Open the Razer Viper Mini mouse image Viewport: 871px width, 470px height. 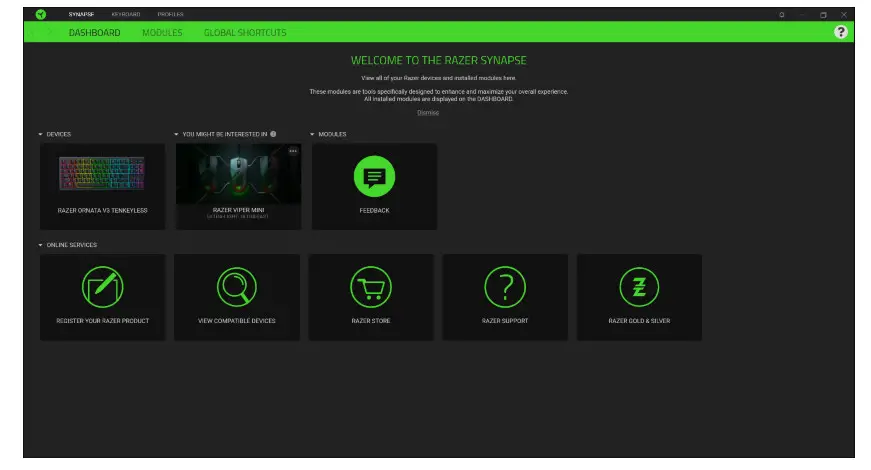point(238,174)
